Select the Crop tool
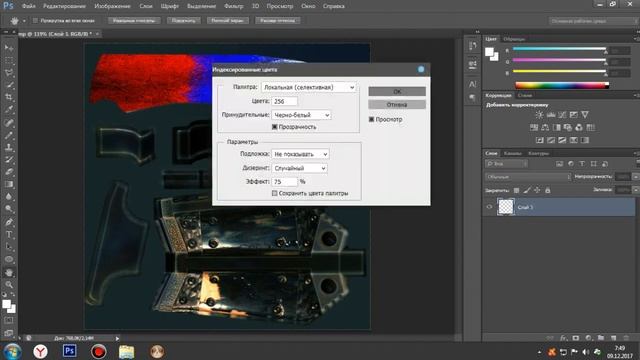640x360 pixels. point(9,98)
